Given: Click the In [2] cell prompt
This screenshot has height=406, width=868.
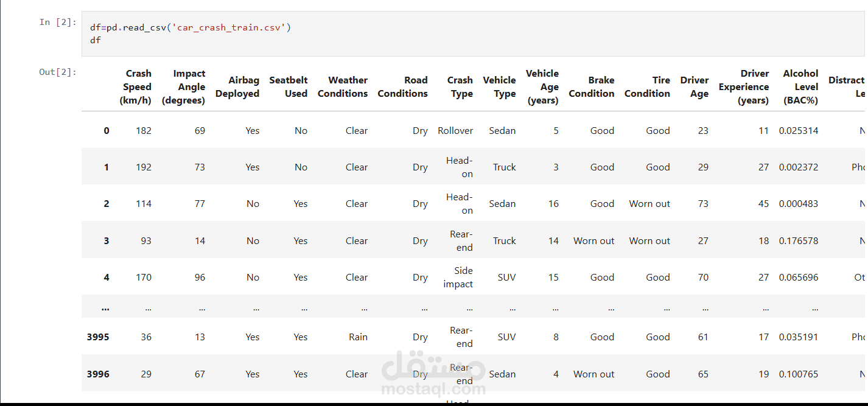Looking at the screenshot, I should pyautogui.click(x=58, y=23).
